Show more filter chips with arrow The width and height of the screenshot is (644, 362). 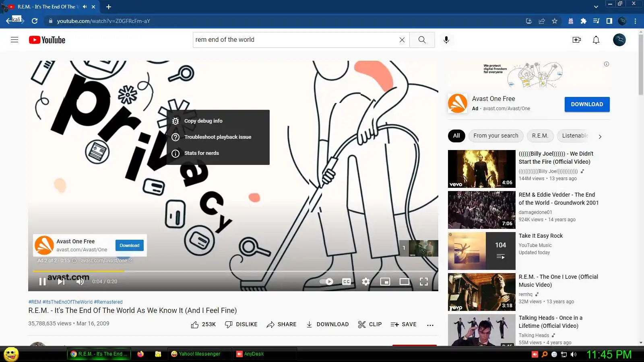pos(600,137)
